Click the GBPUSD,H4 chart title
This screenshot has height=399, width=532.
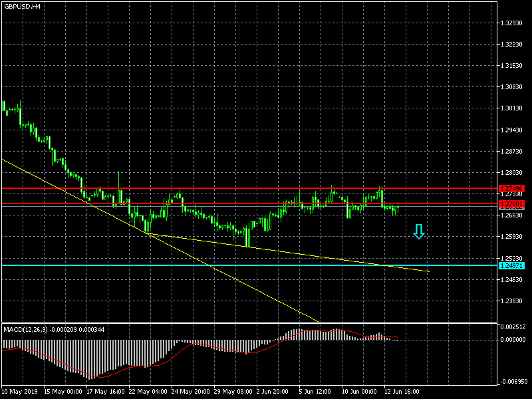[22, 6]
